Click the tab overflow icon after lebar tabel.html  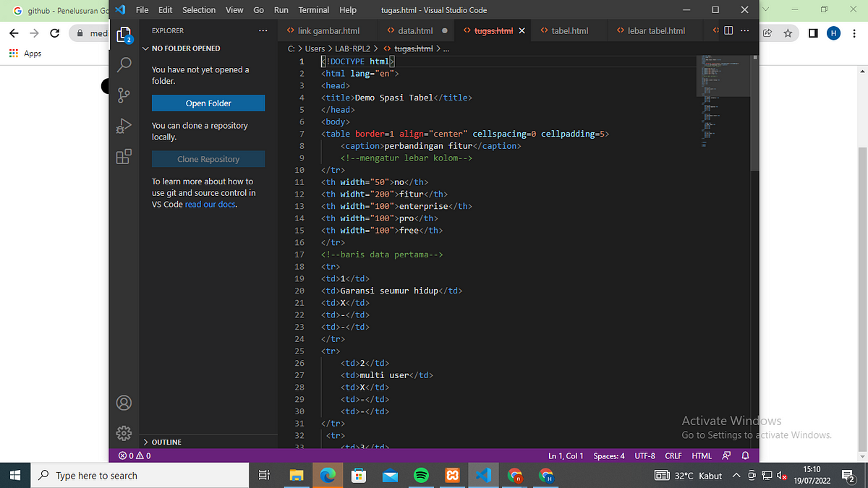click(716, 30)
